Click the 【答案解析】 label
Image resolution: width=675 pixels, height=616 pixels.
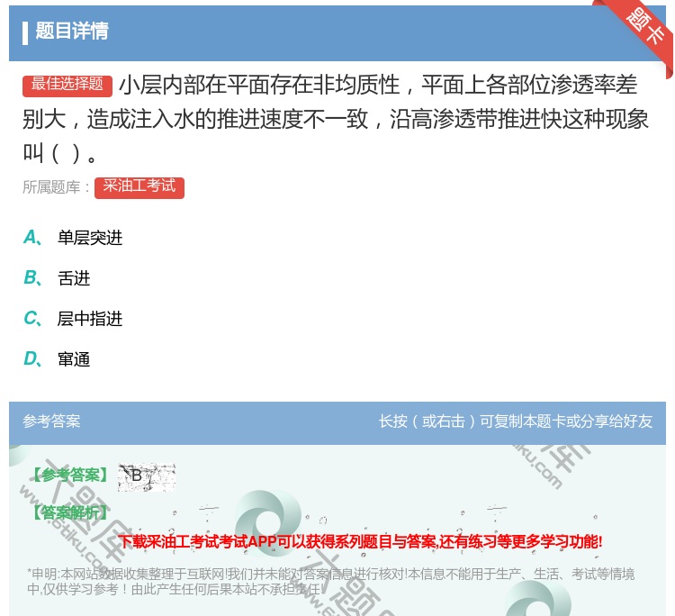point(69,512)
